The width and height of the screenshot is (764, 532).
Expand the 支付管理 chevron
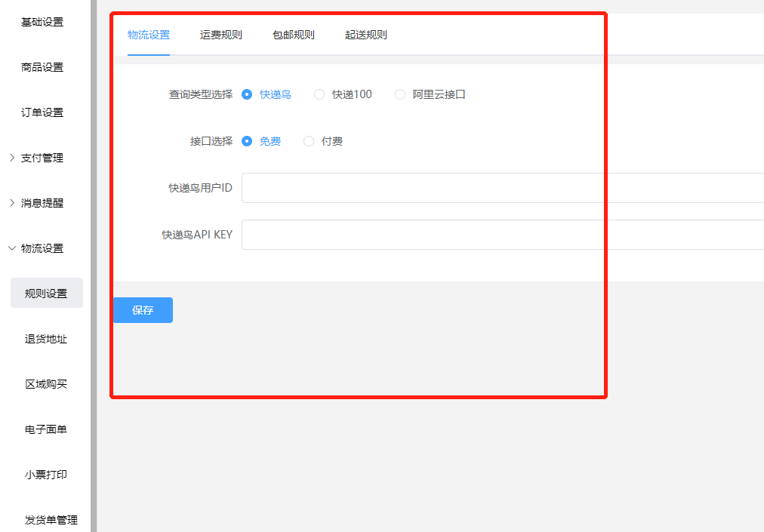(12, 158)
